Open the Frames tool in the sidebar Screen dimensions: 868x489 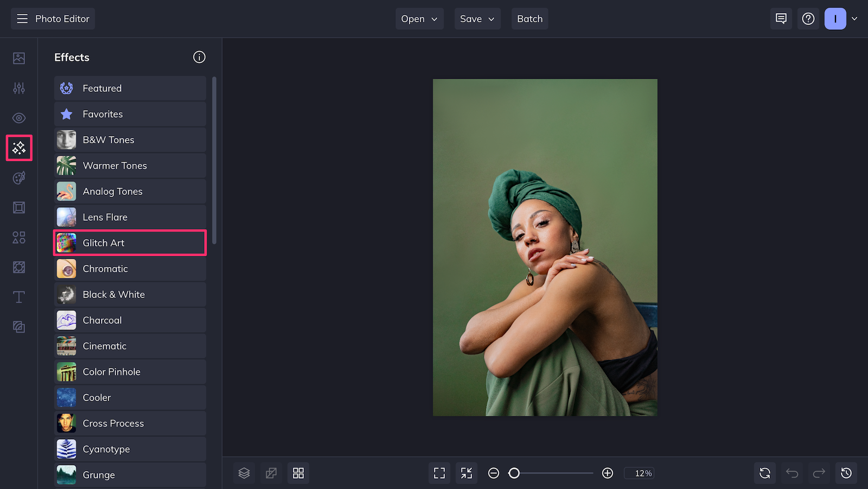19,207
